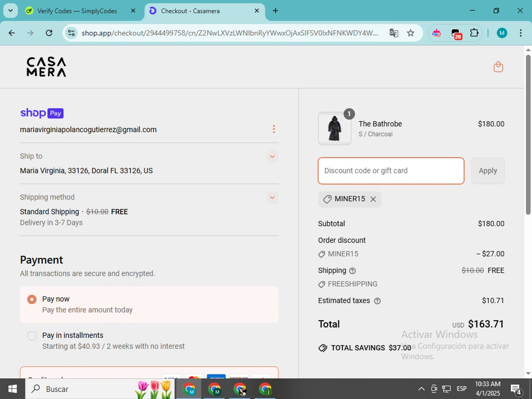Switch to Verify Codes — SimplyCodes tab
532x399 pixels.
[x=77, y=11]
